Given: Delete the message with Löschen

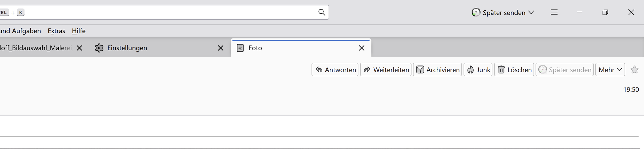Looking at the screenshot, I should click(x=514, y=70).
